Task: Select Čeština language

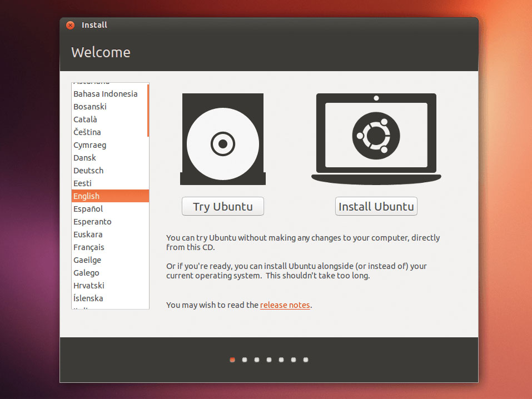Action: 110,132
